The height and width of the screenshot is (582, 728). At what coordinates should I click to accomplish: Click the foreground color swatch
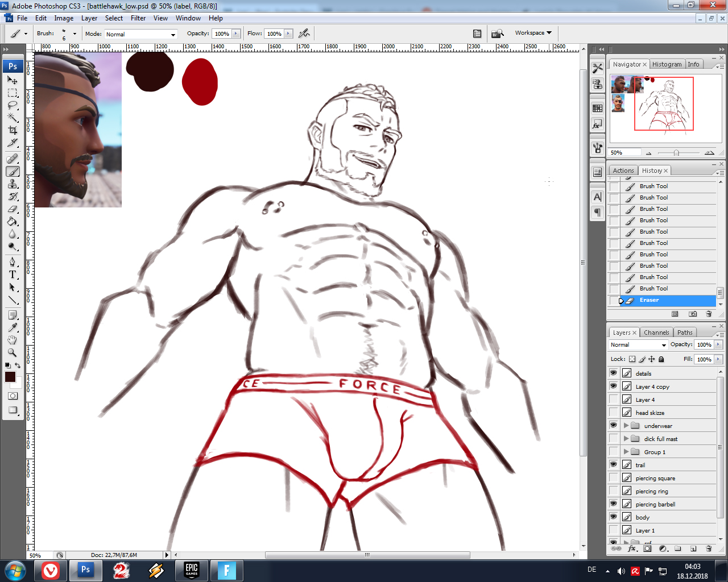click(x=10, y=377)
